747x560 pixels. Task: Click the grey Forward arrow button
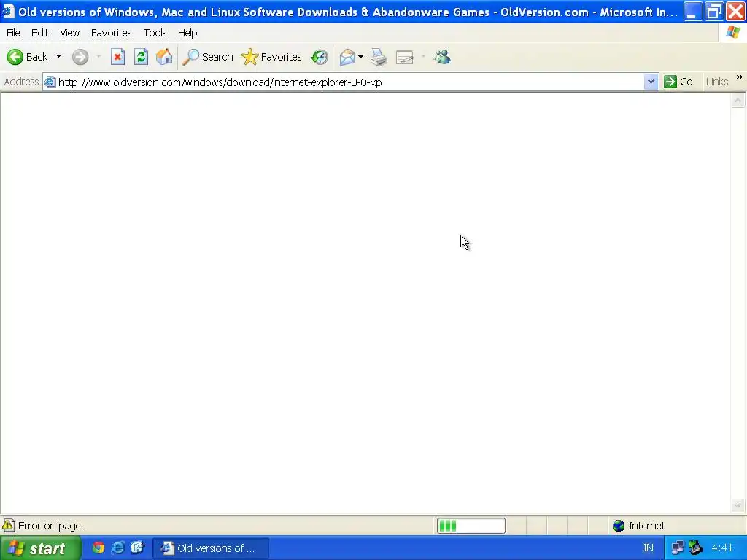pos(80,57)
